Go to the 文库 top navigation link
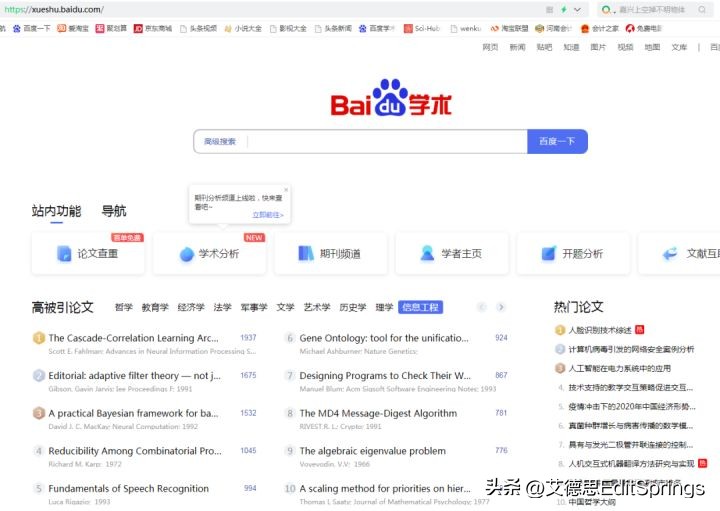Viewport: 720px width, 511px height. [679, 47]
